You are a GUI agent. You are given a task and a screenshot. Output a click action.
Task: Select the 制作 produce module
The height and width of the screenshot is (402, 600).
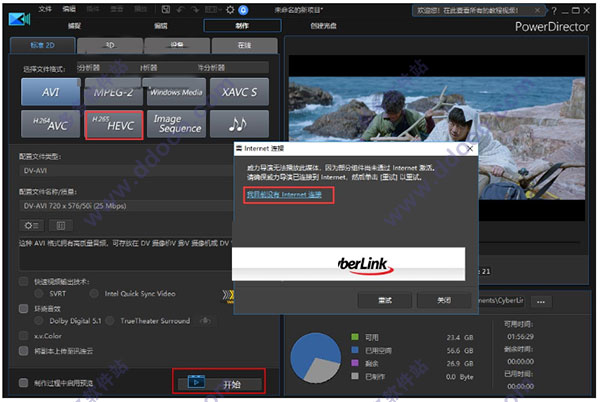pos(243,26)
